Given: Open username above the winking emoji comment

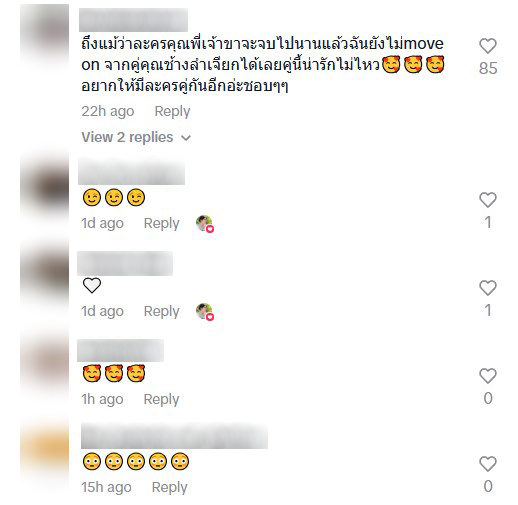Looking at the screenshot, I should point(131,172).
